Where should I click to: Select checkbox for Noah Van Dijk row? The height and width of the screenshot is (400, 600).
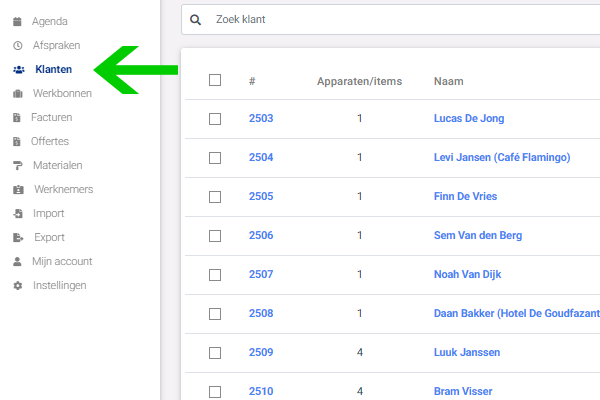215,274
